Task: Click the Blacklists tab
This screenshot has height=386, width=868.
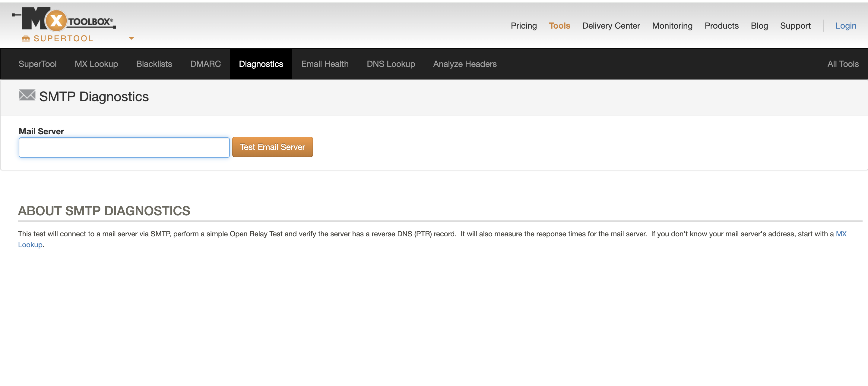Action: [154, 63]
